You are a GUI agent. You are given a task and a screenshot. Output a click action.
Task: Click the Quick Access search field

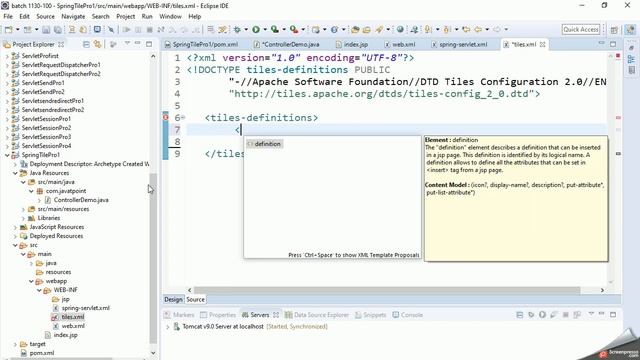tap(581, 29)
